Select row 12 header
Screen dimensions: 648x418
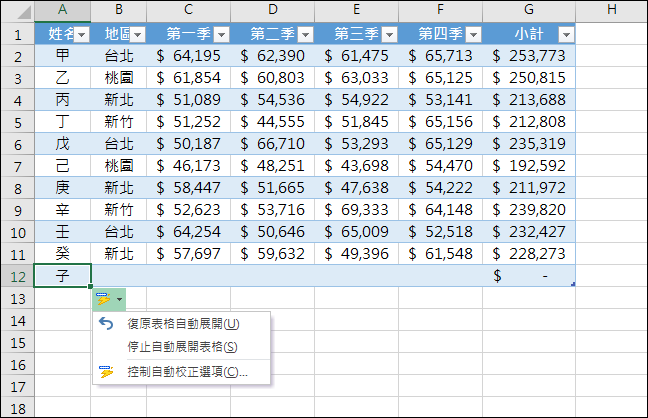tap(18, 276)
